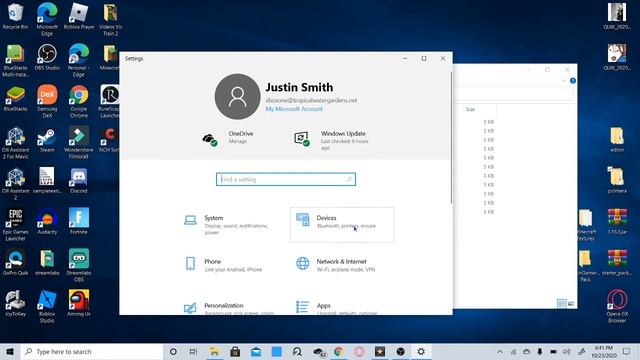Click the Size column header in Explorer window
Viewport: 640px width, 360px height.
tap(471, 109)
